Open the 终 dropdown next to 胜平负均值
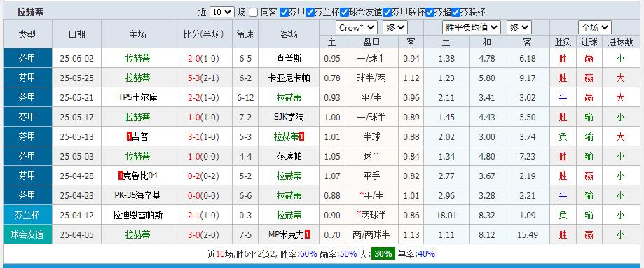This screenshot has width=644, height=268. coord(519,27)
